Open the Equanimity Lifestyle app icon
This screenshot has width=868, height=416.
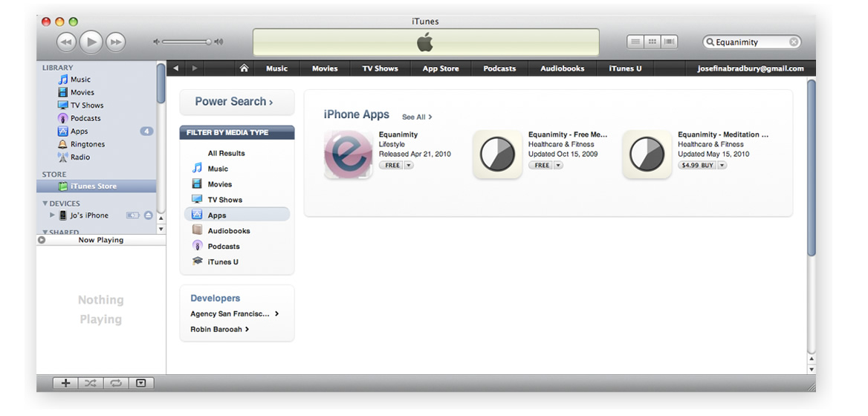click(x=349, y=155)
